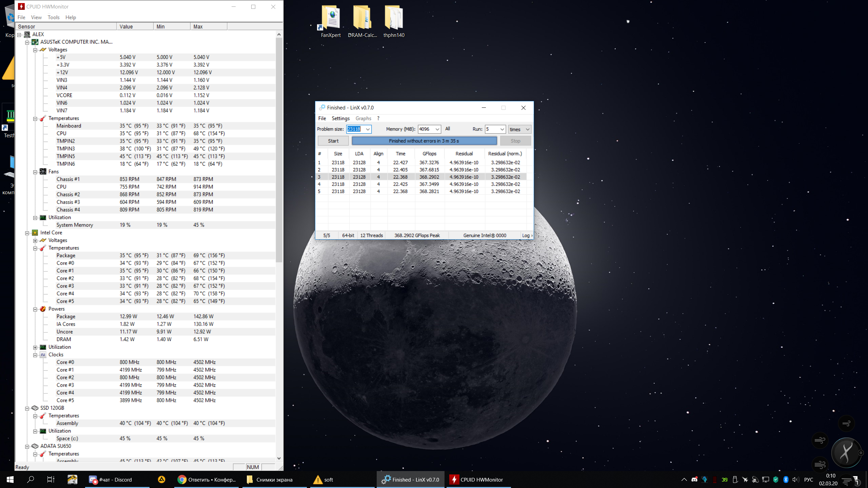This screenshot has height=488, width=868.
Task: Open Task View in taskbar
Action: click(51, 480)
